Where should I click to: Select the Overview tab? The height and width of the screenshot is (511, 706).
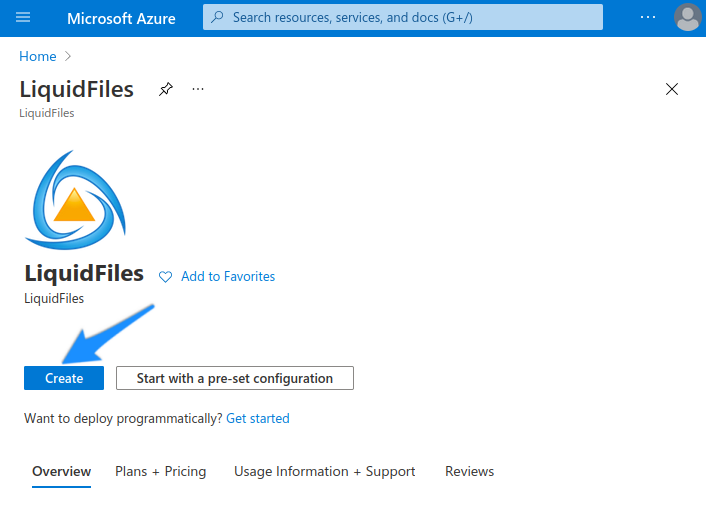(x=61, y=471)
